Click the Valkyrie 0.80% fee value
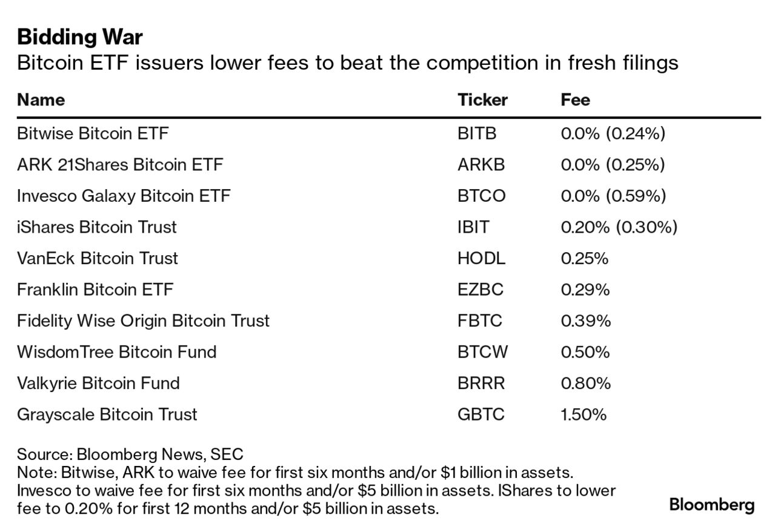This screenshot has height=532, width=778. click(585, 383)
